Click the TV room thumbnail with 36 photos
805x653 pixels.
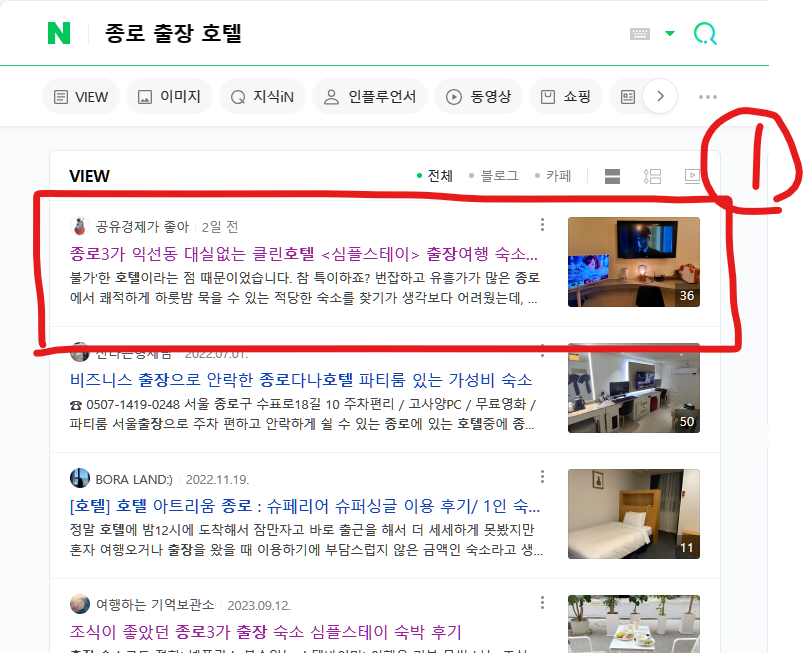tap(634, 262)
